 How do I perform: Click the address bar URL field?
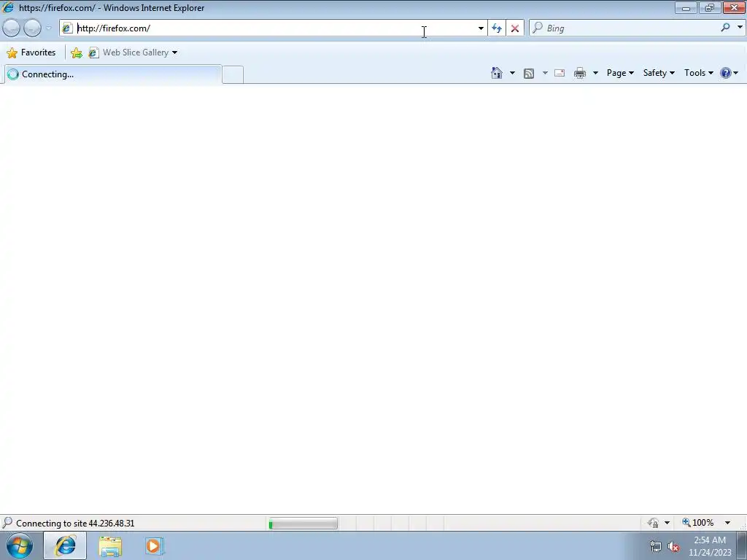274,28
